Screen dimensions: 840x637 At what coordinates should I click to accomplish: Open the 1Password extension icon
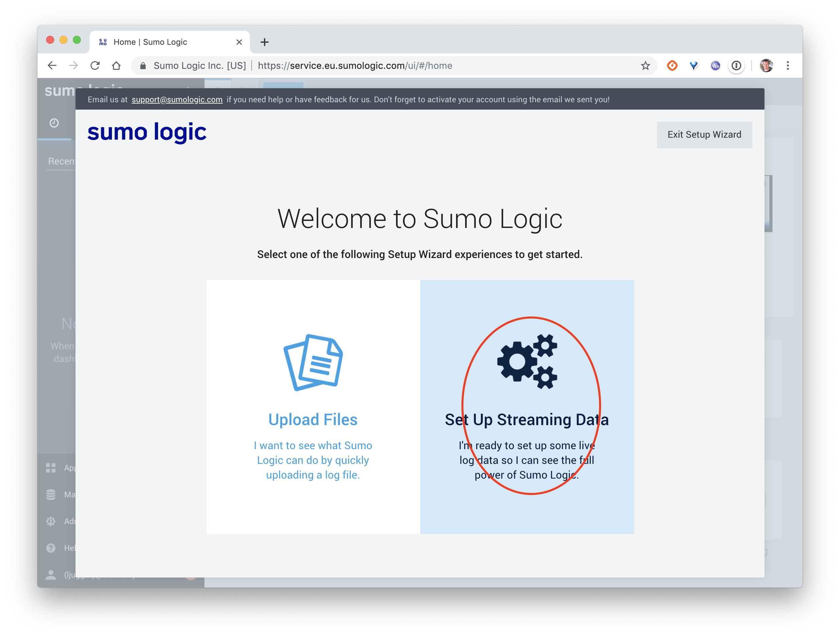click(736, 66)
